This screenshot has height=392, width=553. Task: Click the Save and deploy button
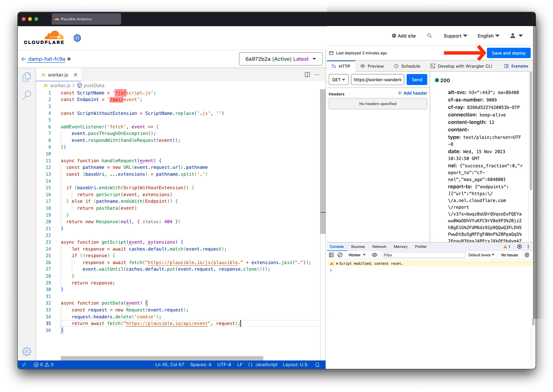coord(508,53)
